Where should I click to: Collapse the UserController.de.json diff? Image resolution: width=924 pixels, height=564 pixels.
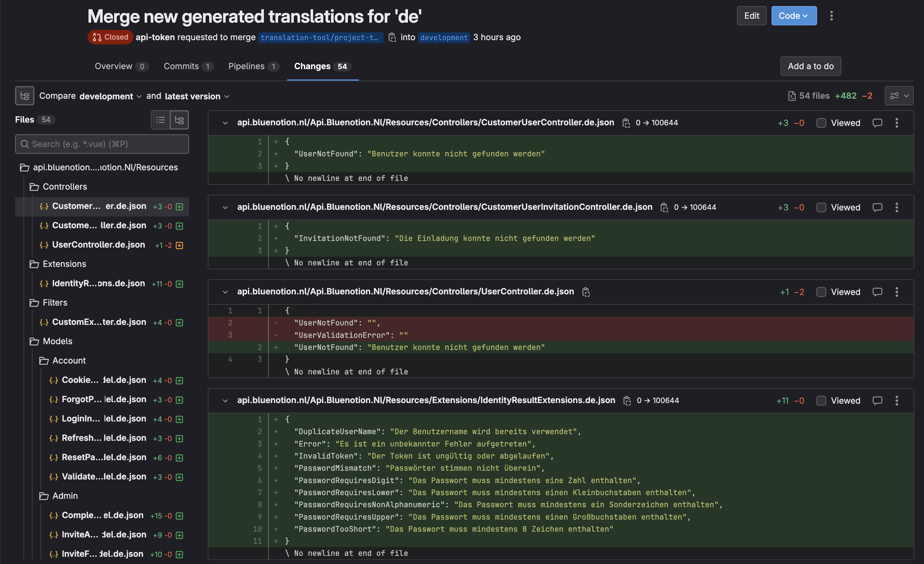225,292
